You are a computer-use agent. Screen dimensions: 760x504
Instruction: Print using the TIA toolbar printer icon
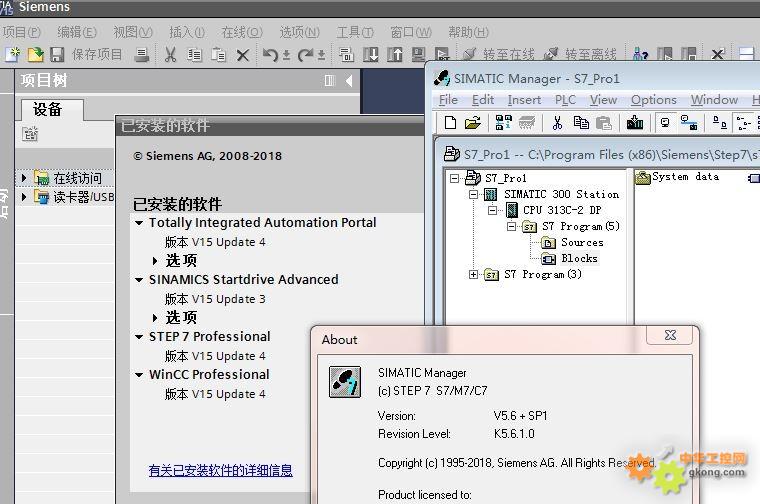point(142,54)
